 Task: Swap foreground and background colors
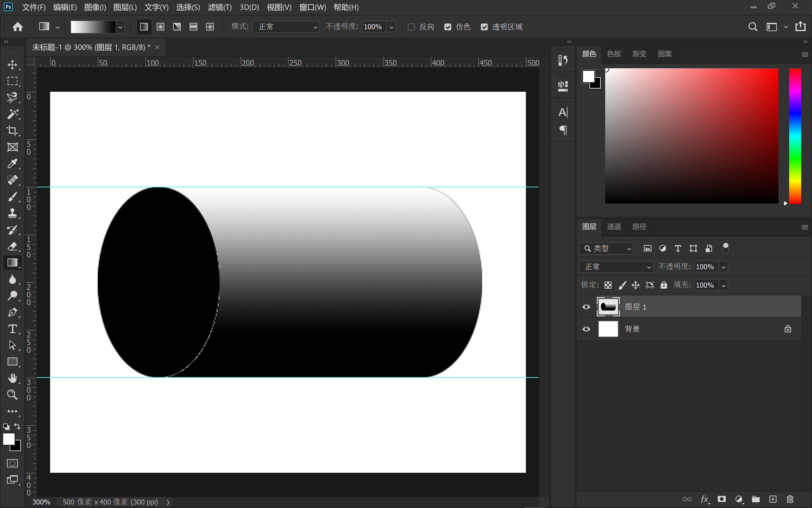click(x=17, y=427)
